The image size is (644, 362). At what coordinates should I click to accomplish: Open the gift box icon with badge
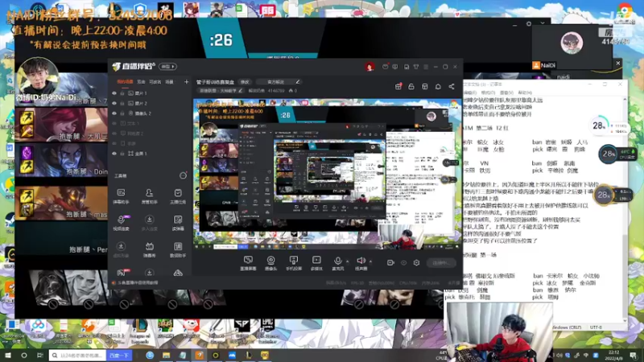(x=398, y=87)
